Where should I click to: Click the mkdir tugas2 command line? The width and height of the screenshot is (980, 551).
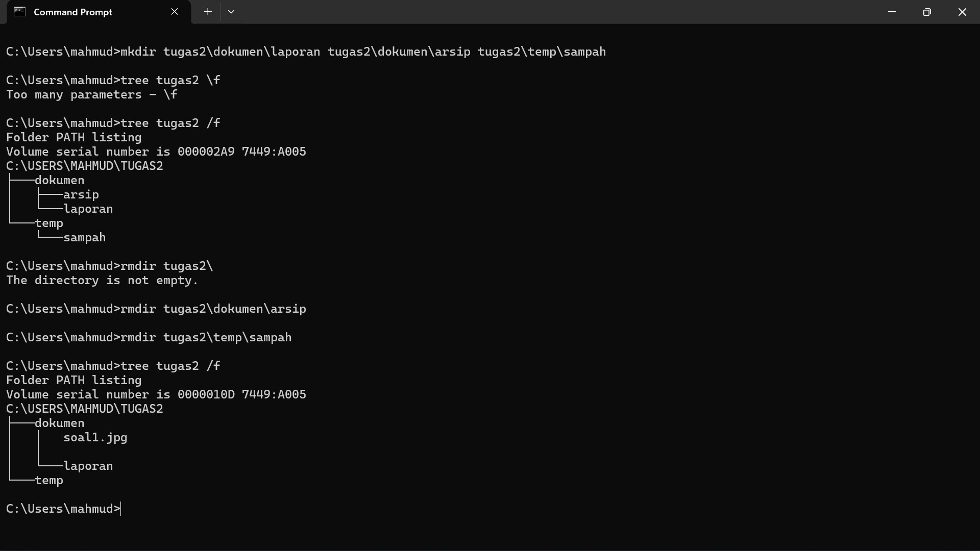306,52
